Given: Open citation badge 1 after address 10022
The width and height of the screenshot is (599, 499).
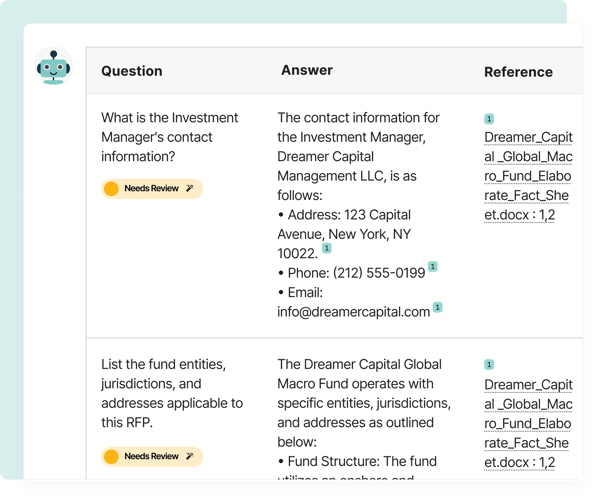Looking at the screenshot, I should pyautogui.click(x=327, y=248).
